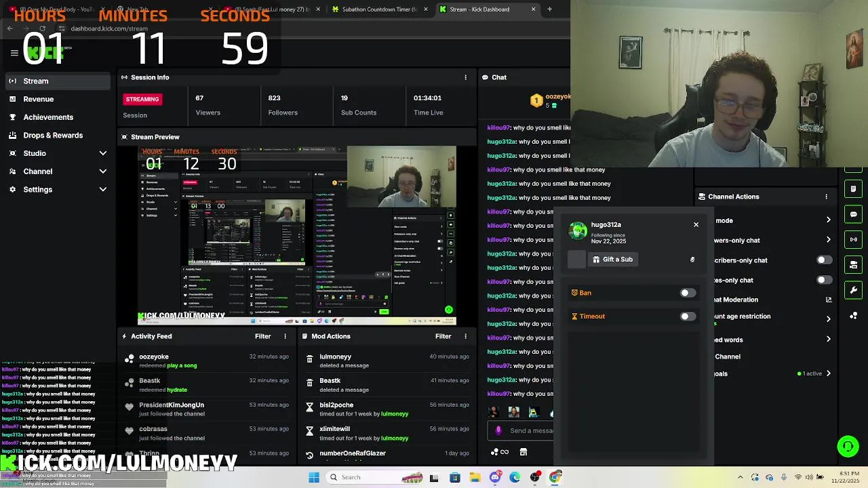Toggle the Timeout switch for hugo312a

click(688, 317)
